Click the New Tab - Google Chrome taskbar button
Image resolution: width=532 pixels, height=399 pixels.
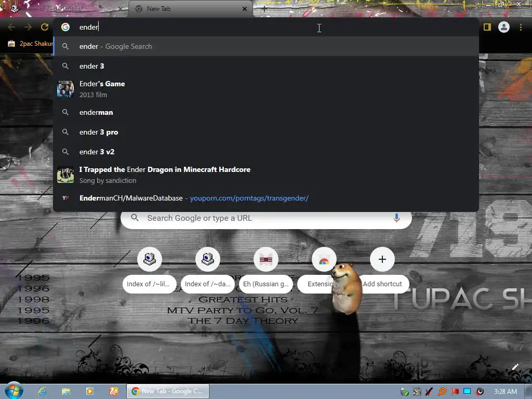[168, 391]
